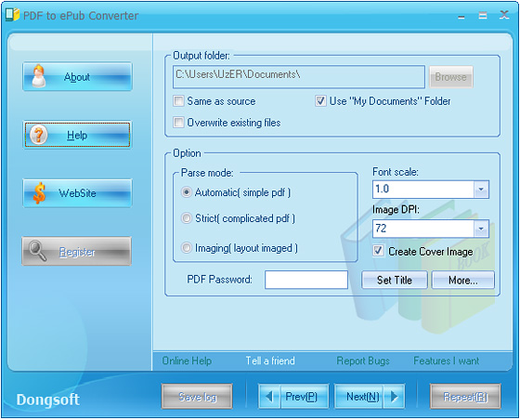Viewport: 520px width, 420px height.
Task: Click the Help button label
Action: [x=77, y=135]
